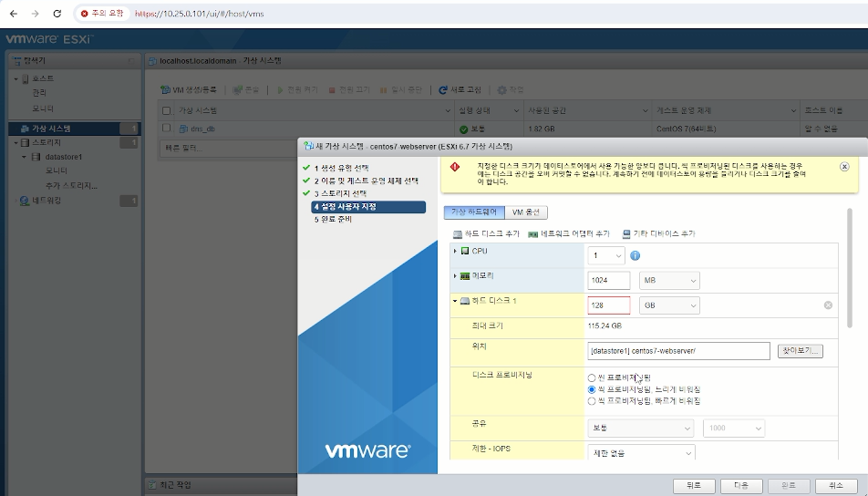Click the memory size field
The image size is (868, 496).
coord(608,281)
